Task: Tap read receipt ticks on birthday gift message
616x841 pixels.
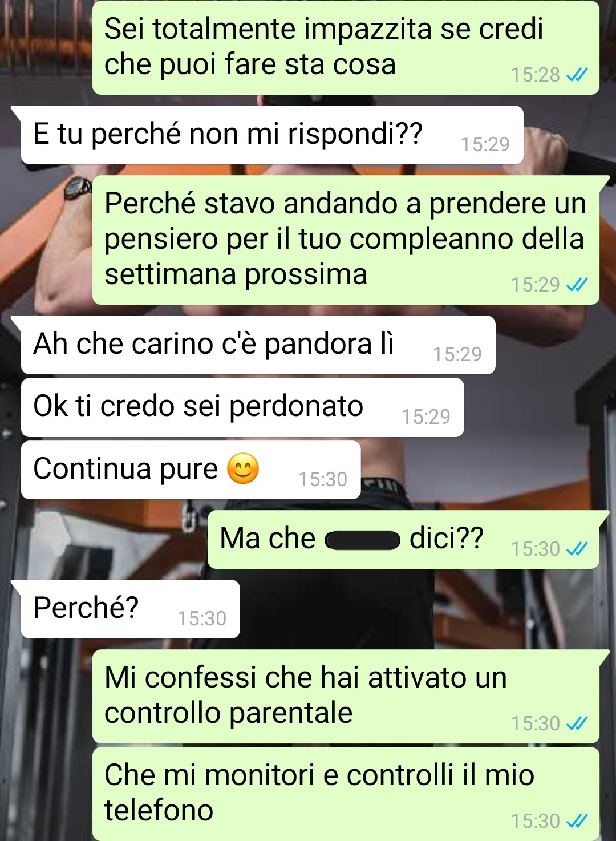Action: [577, 285]
